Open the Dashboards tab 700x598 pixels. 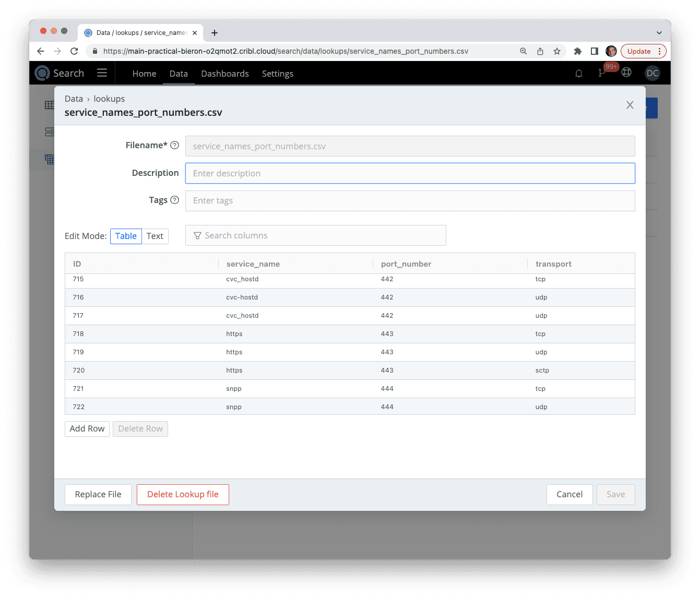pyautogui.click(x=225, y=74)
